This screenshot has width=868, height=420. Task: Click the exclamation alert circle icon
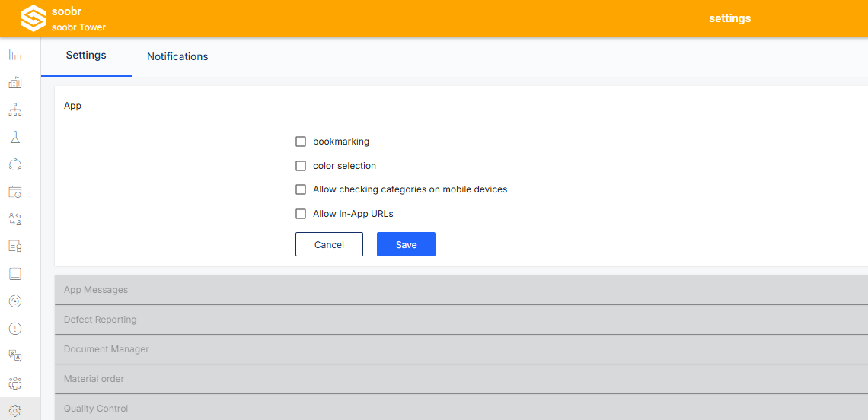(15, 329)
